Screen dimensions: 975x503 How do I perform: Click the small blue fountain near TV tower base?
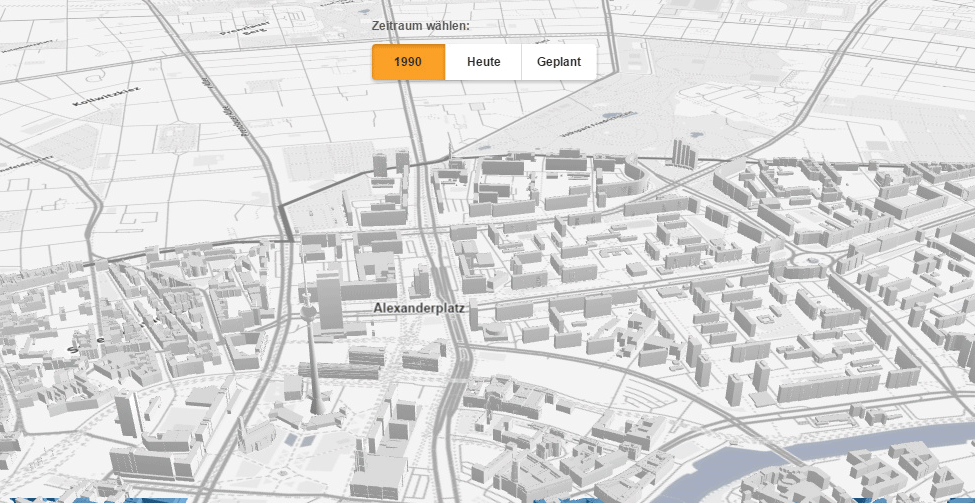(289, 438)
